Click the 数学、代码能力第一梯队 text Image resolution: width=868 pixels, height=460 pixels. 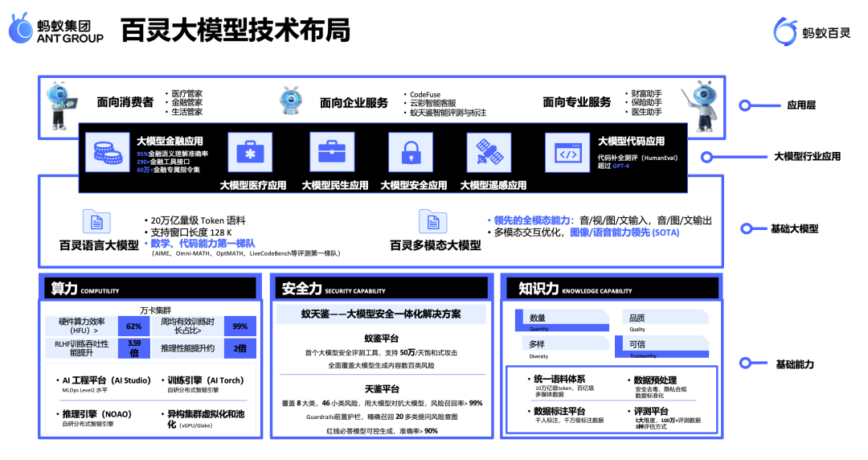click(x=203, y=244)
